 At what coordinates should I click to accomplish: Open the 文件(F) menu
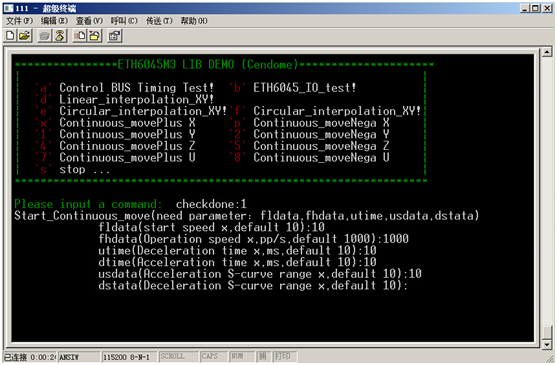20,21
